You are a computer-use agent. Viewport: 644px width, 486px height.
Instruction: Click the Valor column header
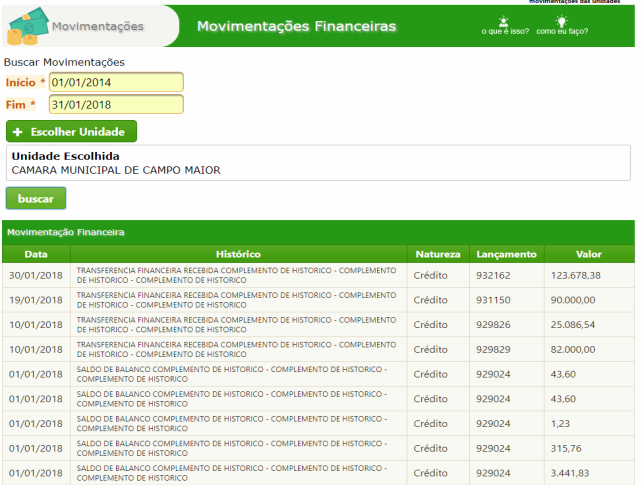589,254
